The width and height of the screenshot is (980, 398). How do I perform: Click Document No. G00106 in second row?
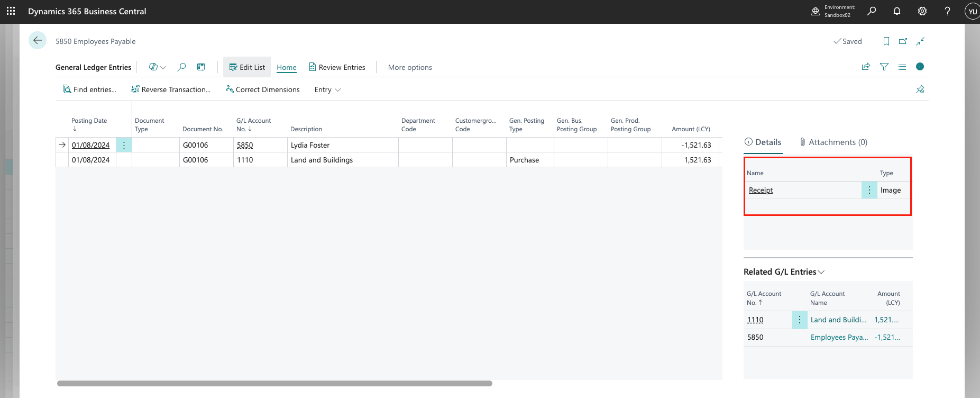[x=206, y=160]
